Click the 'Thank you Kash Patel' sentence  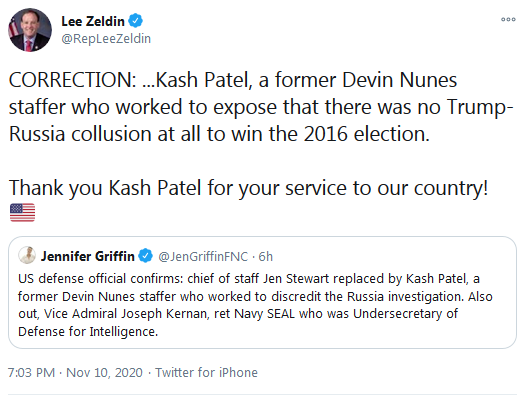(248, 188)
